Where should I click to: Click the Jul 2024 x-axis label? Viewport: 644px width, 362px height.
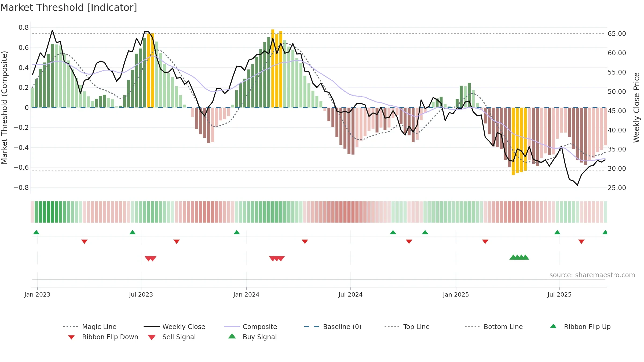tap(350, 294)
